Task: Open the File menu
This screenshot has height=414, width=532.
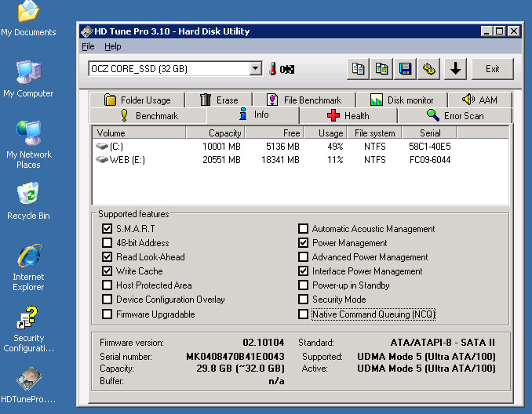Action: [x=88, y=46]
